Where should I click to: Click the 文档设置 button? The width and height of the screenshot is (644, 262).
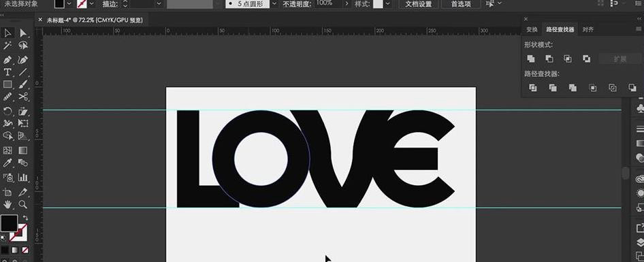[418, 3]
